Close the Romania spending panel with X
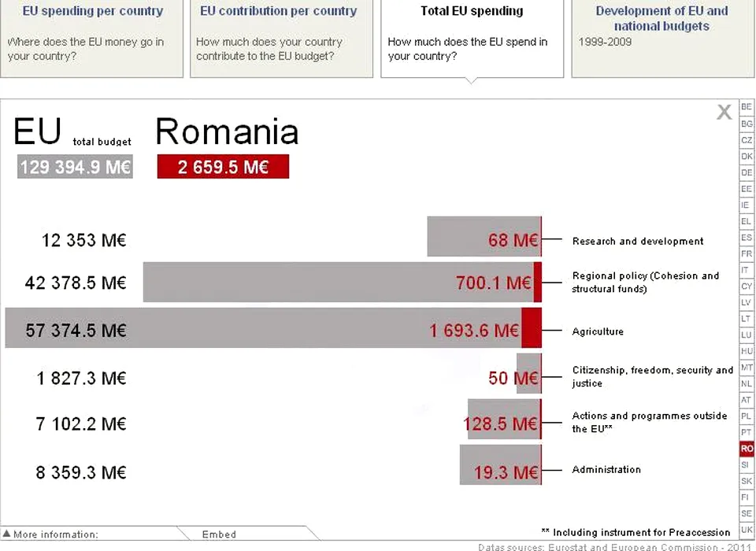Screen dimensions: 756x551 [x=724, y=113]
